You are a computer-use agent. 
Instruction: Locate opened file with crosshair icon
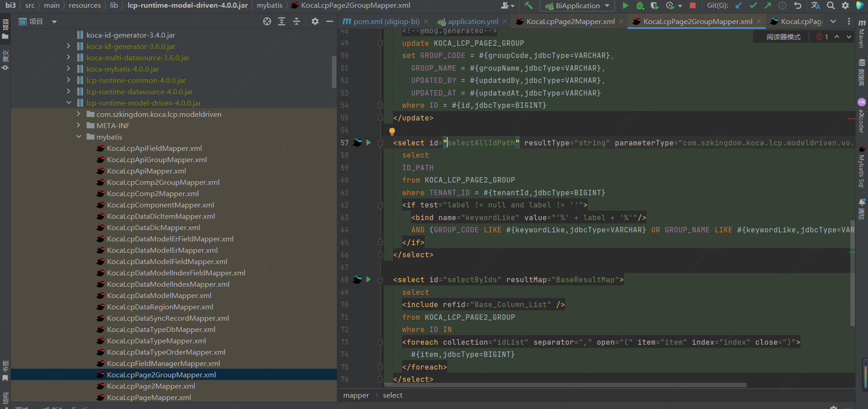click(267, 21)
